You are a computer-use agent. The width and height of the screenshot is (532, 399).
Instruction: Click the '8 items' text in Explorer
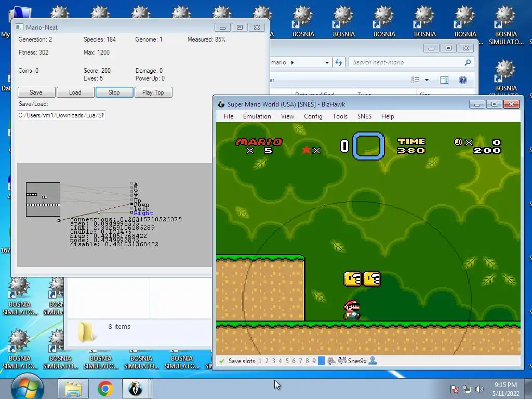point(119,327)
